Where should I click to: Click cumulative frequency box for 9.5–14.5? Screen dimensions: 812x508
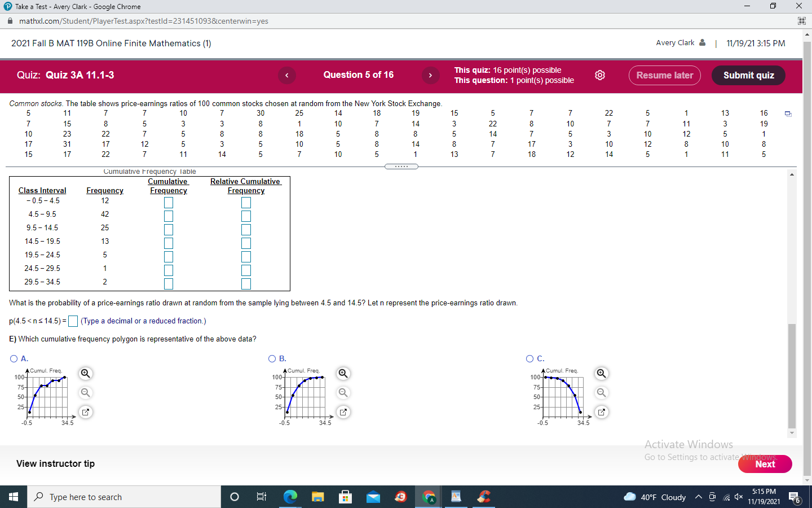click(x=169, y=229)
